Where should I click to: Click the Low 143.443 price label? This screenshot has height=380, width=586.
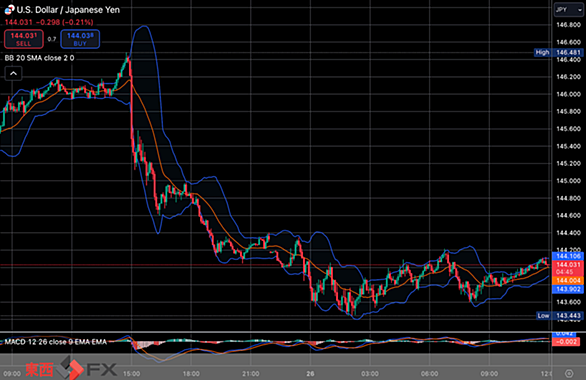[559, 316]
